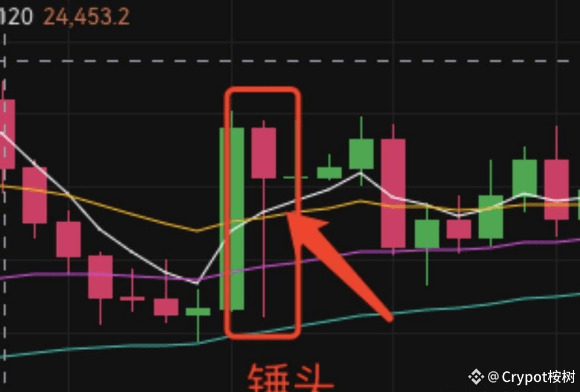Screen dimensions: 580x392
Task: Click the red rectangle highlight border
Action: point(262,213)
